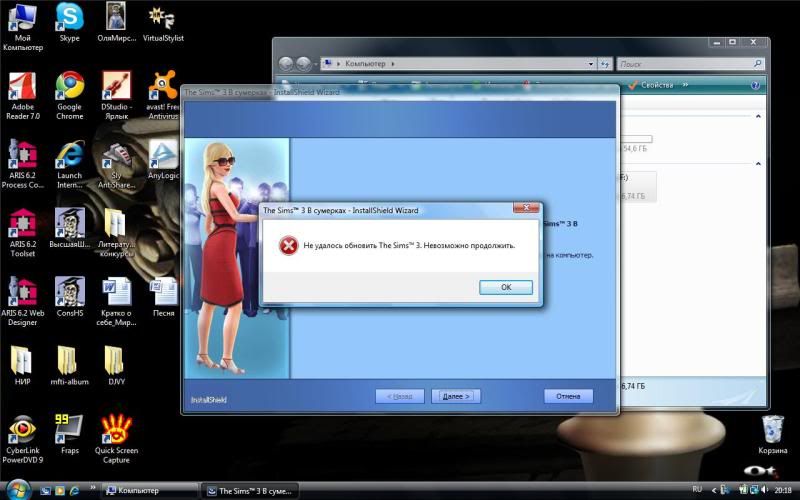800x500 pixels.
Task: Expand quick launch overflow chevron
Action: click(x=92, y=488)
